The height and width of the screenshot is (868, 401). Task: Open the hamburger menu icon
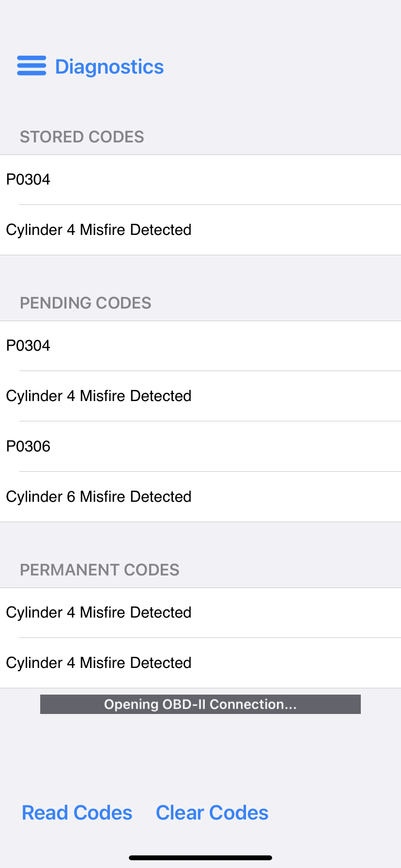coord(31,66)
